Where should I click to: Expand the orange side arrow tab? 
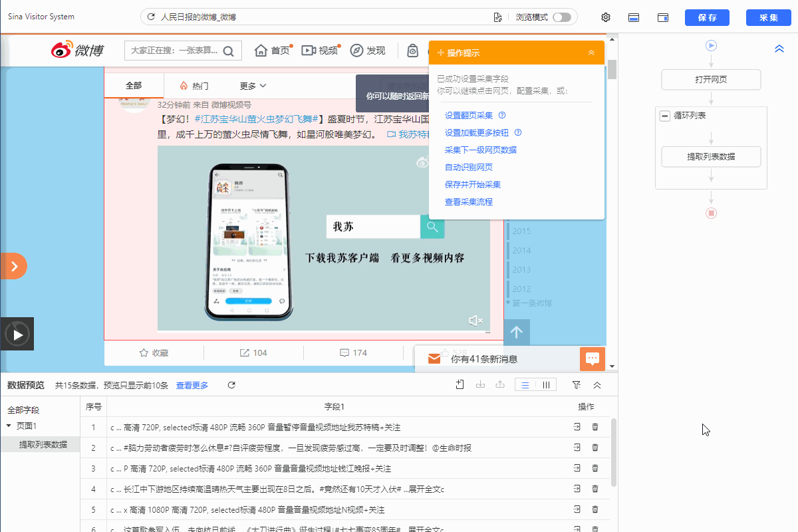[x=13, y=266]
